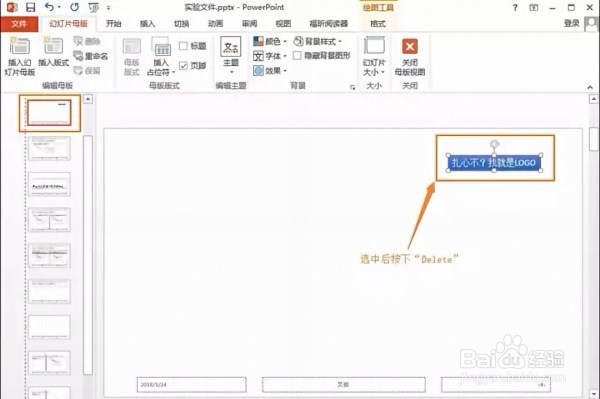Switch to Slide Master (幻灯片母版) tab
Screen dimensions: 600x399
coord(68,24)
